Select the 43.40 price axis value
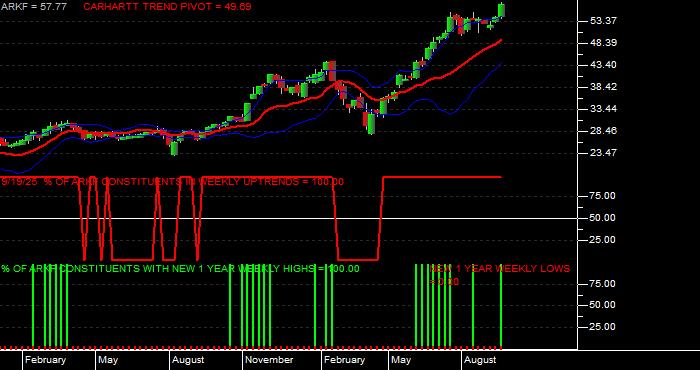The image size is (700, 370). point(603,65)
